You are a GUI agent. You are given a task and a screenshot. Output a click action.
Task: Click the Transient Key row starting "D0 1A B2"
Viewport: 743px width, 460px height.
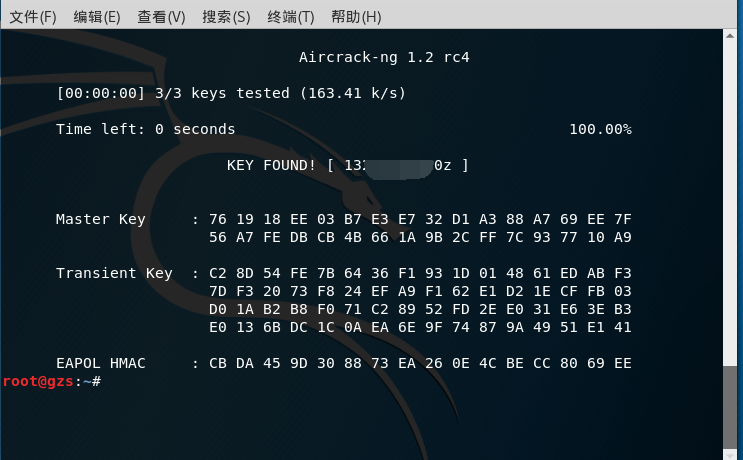[x=420, y=309]
